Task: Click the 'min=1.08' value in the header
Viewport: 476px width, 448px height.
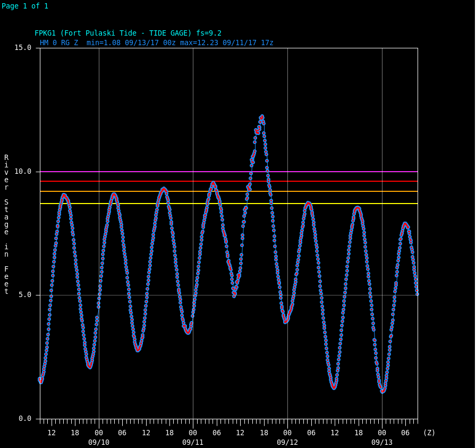Action: 104,43
